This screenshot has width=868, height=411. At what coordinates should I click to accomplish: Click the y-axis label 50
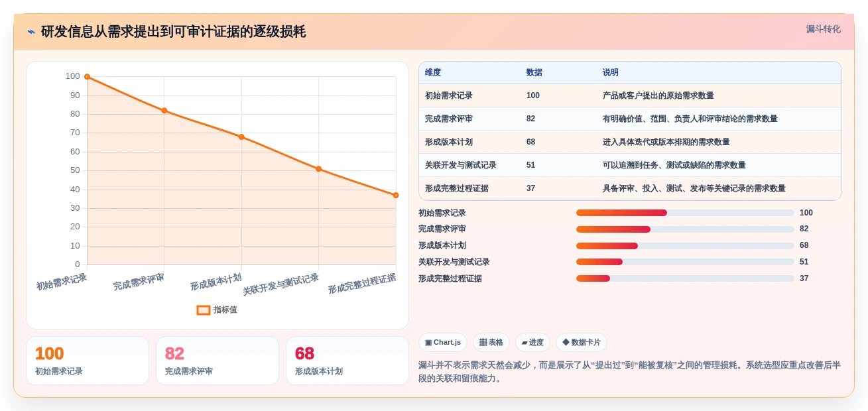coord(75,170)
